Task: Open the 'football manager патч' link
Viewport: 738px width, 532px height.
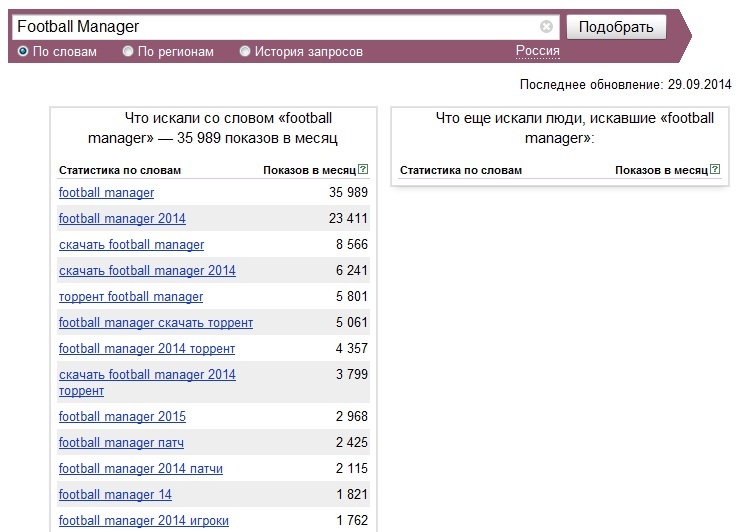Action: point(121,443)
